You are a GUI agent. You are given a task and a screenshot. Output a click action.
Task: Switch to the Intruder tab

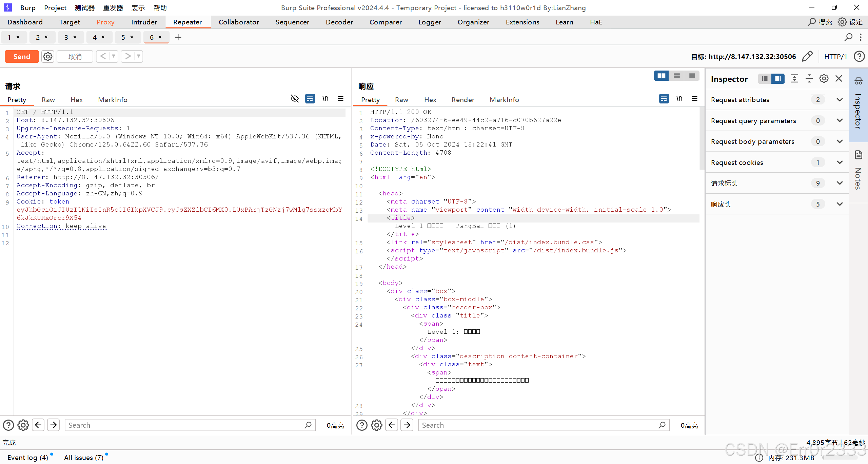pos(144,22)
